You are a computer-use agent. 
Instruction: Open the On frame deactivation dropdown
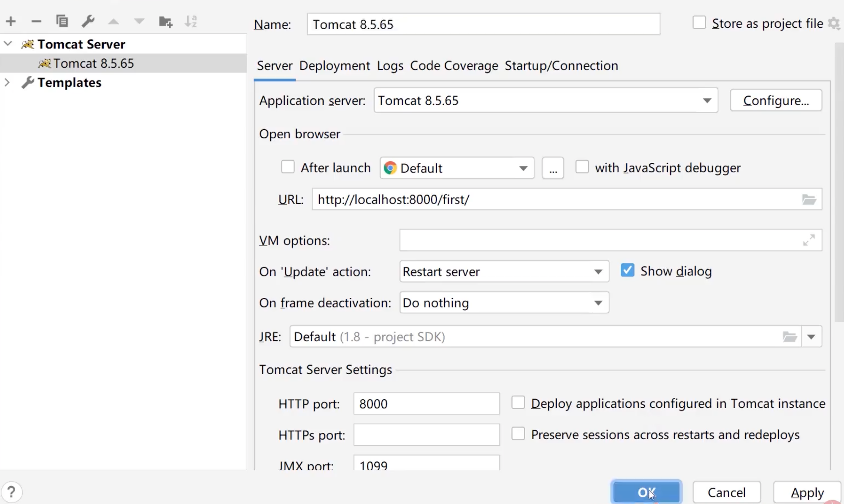pyautogui.click(x=504, y=303)
